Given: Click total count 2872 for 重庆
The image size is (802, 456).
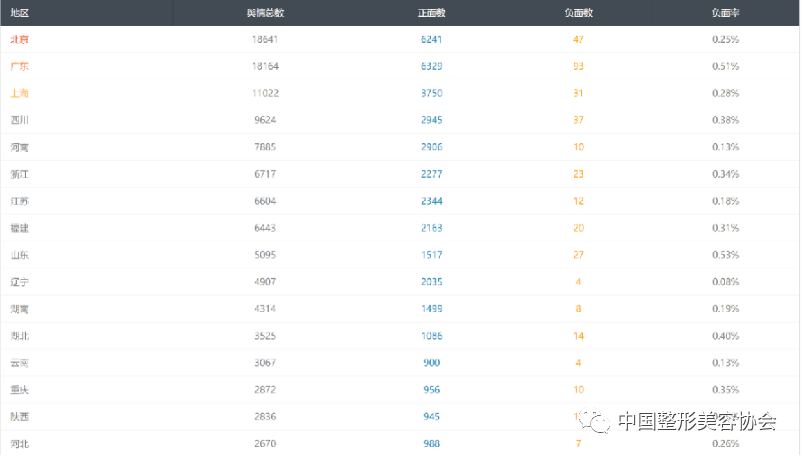Looking at the screenshot, I should pos(265,390).
